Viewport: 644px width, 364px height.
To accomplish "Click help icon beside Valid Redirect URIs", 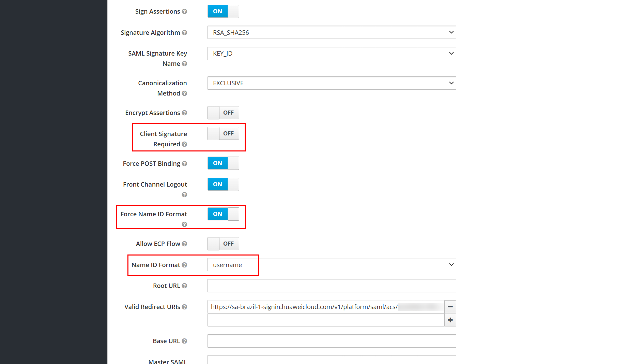I will click(184, 307).
